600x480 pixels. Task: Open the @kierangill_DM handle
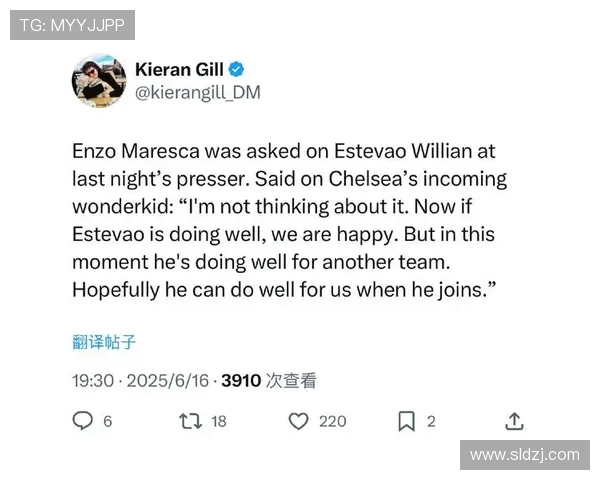pyautogui.click(x=198, y=92)
